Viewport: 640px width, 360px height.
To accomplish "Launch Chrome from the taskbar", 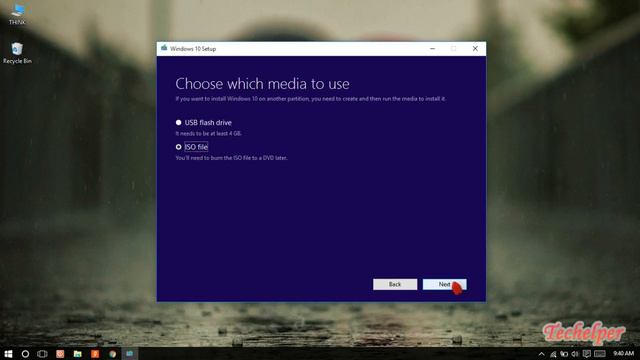I will 113,354.
